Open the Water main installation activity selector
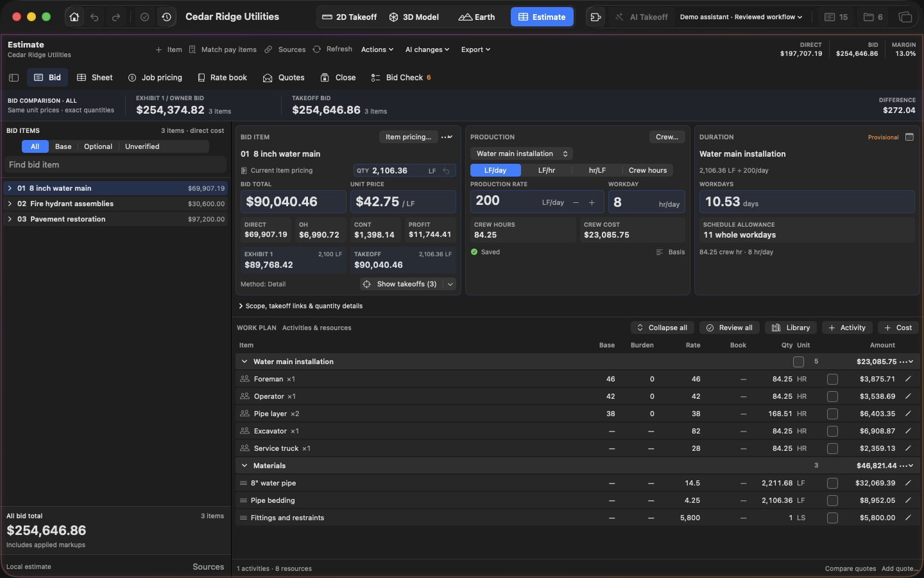Viewport: 924px width, 578px height. click(x=522, y=153)
